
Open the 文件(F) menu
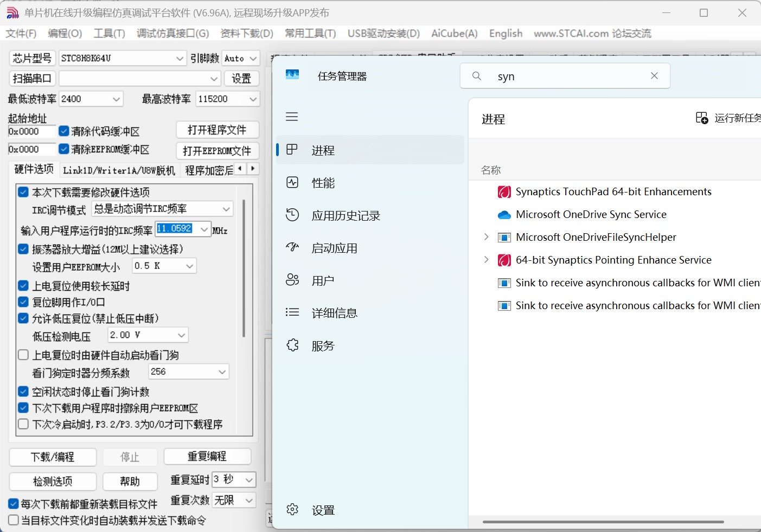click(21, 34)
